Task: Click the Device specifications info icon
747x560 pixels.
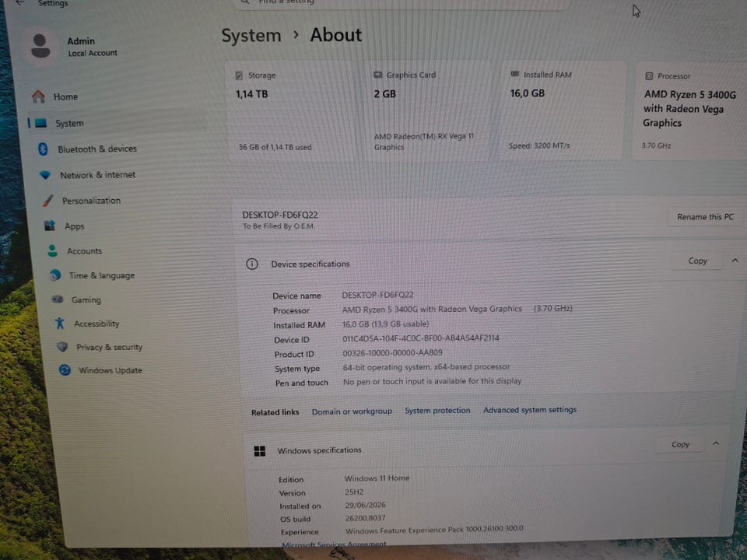Action: 252,264
